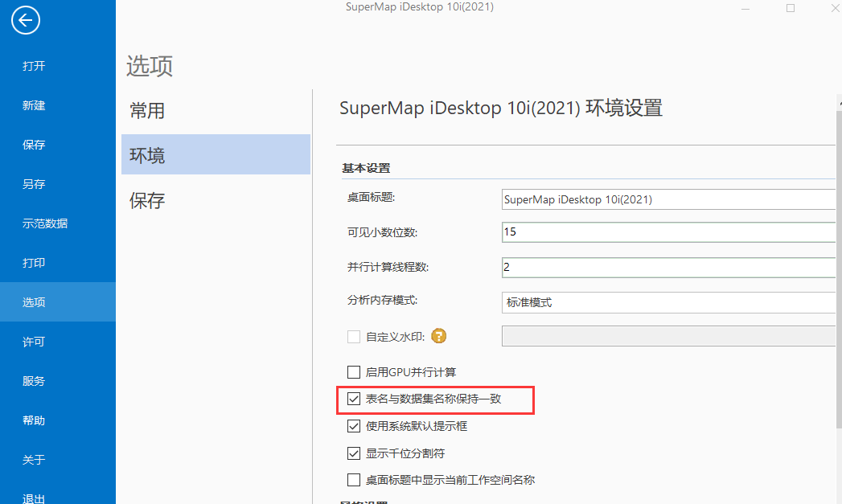Click the 并行计算线程数: label
The width and height of the screenshot is (842, 504).
pyautogui.click(x=388, y=268)
